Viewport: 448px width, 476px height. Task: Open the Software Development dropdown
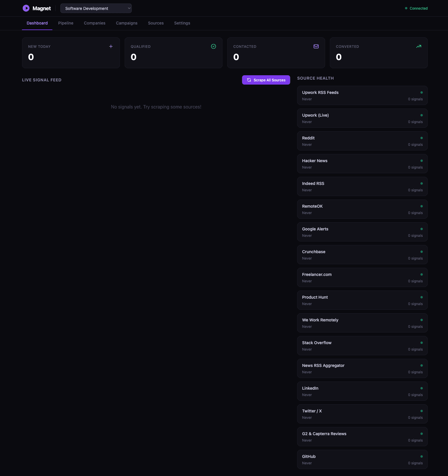(x=96, y=8)
